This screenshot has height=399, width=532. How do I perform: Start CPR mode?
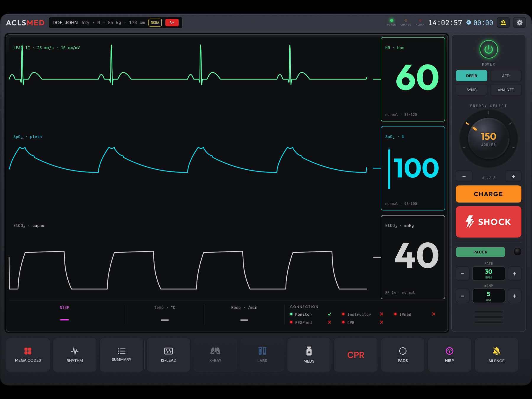point(356,355)
